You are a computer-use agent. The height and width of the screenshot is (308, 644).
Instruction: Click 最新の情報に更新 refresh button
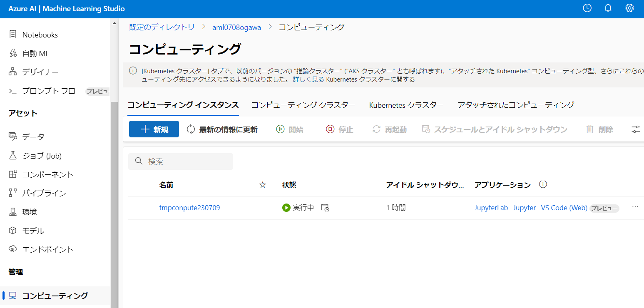(x=222, y=129)
